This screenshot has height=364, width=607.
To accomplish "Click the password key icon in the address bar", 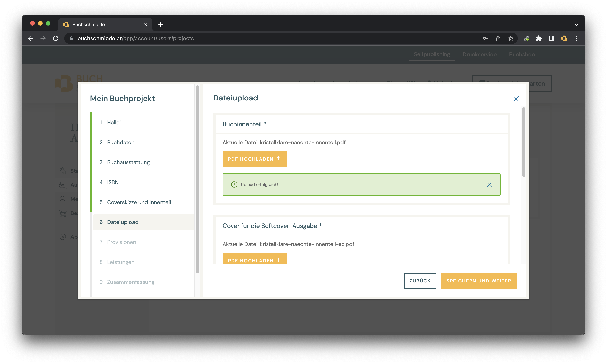I will coord(486,38).
